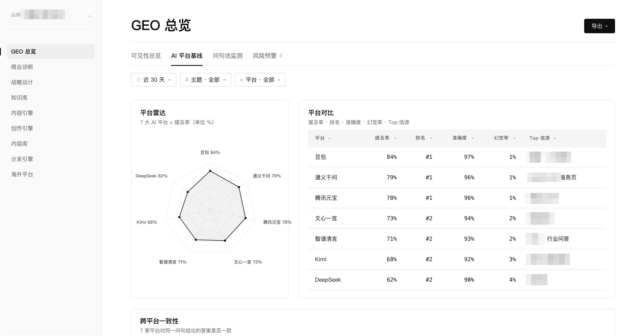Click the 4% hallucination rate cell

pyautogui.click(x=513, y=280)
